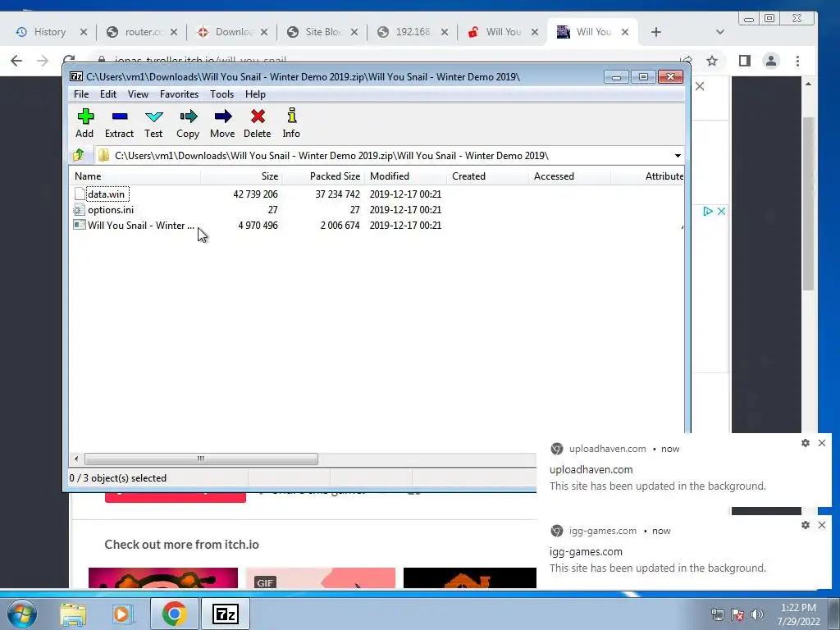This screenshot has width=840, height=630.
Task: Click the network tray icon
Action: (717, 614)
